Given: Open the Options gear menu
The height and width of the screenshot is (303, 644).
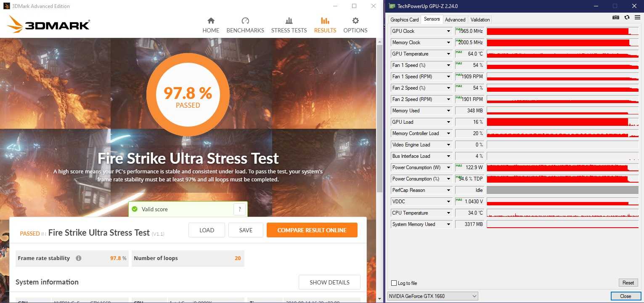Looking at the screenshot, I should tap(355, 25).
